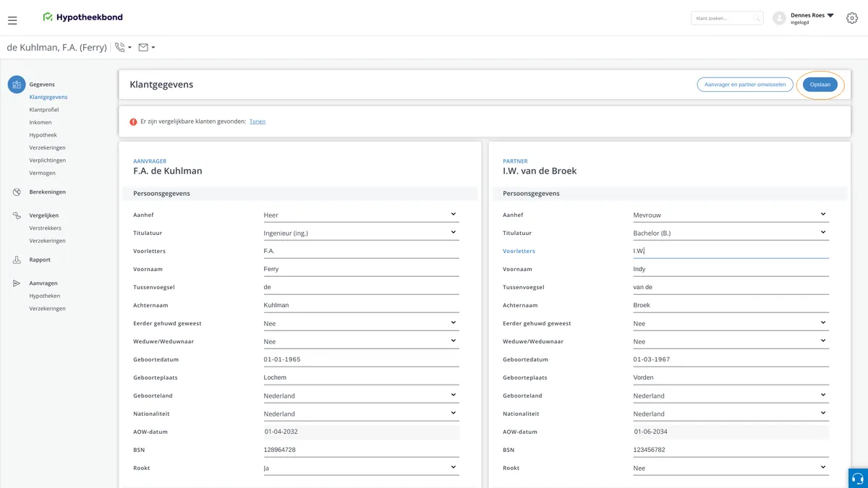
Task: Click the Tonen link
Action: pos(258,121)
